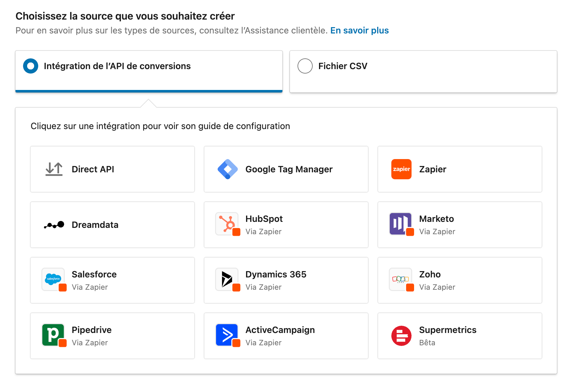Image resolution: width=578 pixels, height=392 pixels.
Task: Open the Marketo label
Action: tap(437, 219)
